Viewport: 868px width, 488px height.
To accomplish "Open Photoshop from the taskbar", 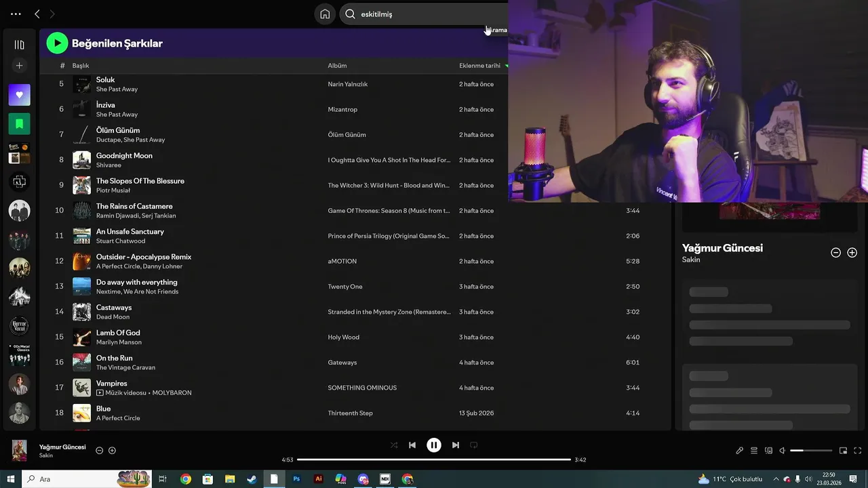I will click(x=296, y=479).
